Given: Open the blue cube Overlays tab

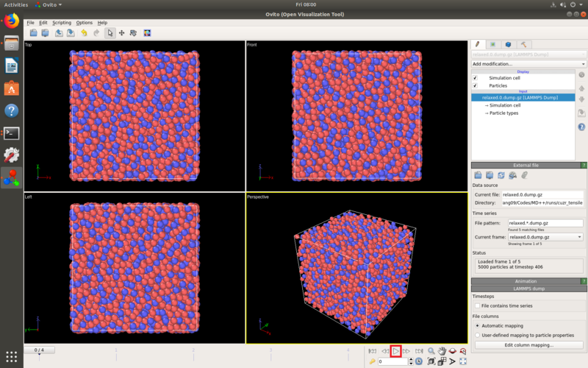Looking at the screenshot, I should click(x=508, y=45).
